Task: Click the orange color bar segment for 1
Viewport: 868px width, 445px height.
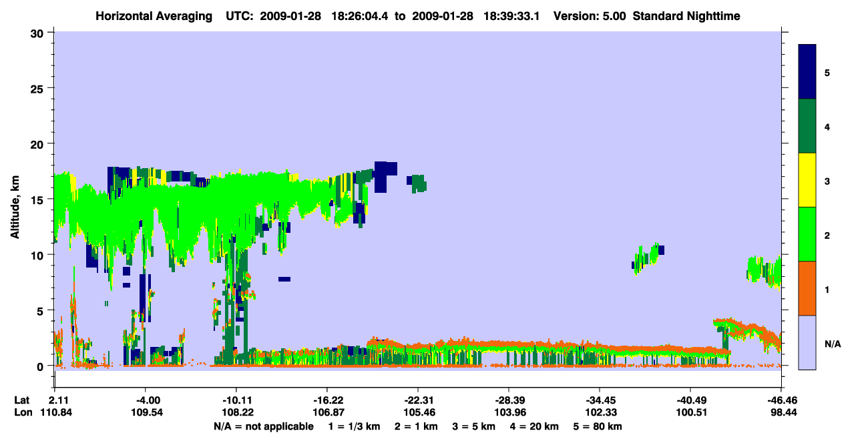Action: [807, 288]
